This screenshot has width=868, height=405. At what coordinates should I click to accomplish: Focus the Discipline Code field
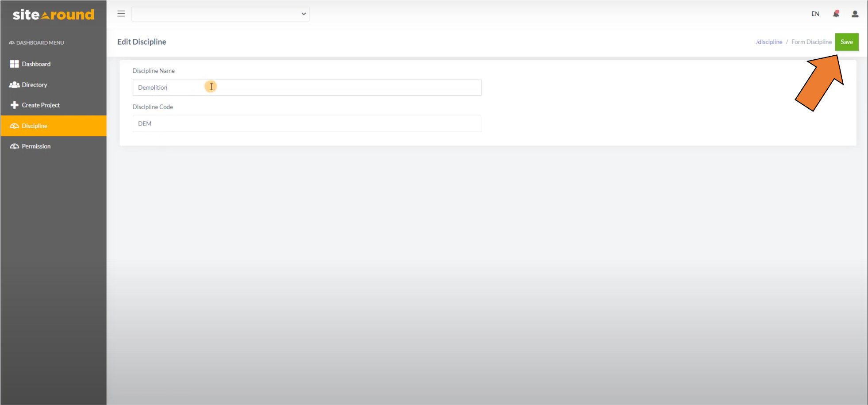pyautogui.click(x=307, y=124)
